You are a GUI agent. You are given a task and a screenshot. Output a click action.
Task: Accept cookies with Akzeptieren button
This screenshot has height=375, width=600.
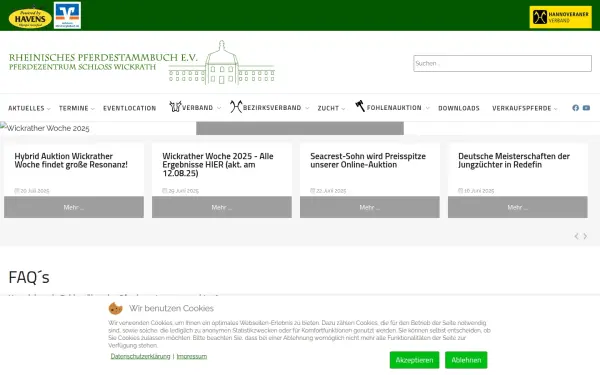(414, 360)
